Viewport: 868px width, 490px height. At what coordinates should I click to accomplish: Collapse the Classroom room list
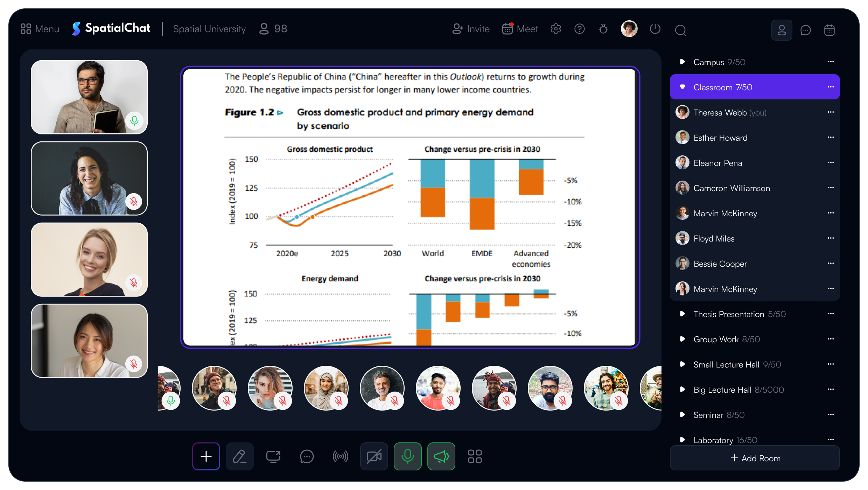pos(682,87)
